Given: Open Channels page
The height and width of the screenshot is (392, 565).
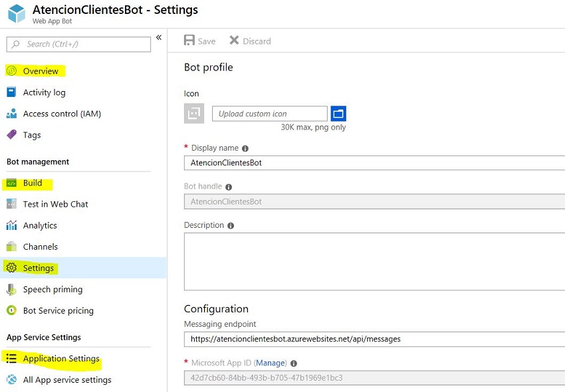Looking at the screenshot, I should pyautogui.click(x=41, y=246).
